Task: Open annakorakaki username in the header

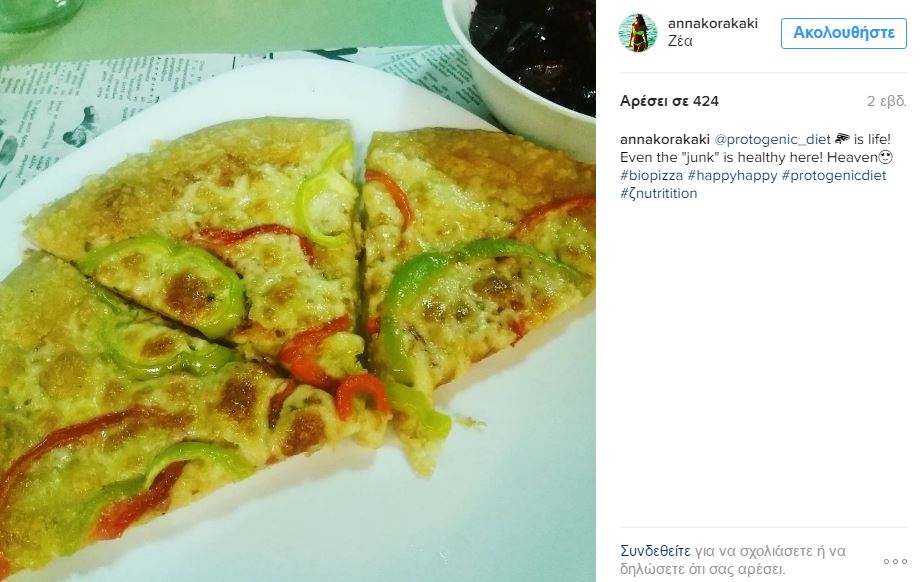Action: tap(712, 23)
